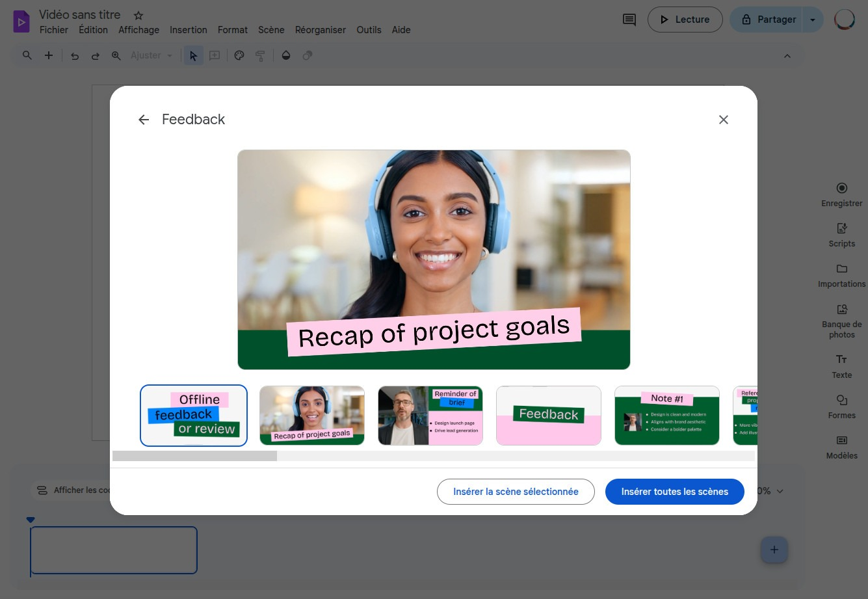Open the Modèles templates panel
Image resolution: width=868 pixels, height=599 pixels.
(841, 446)
